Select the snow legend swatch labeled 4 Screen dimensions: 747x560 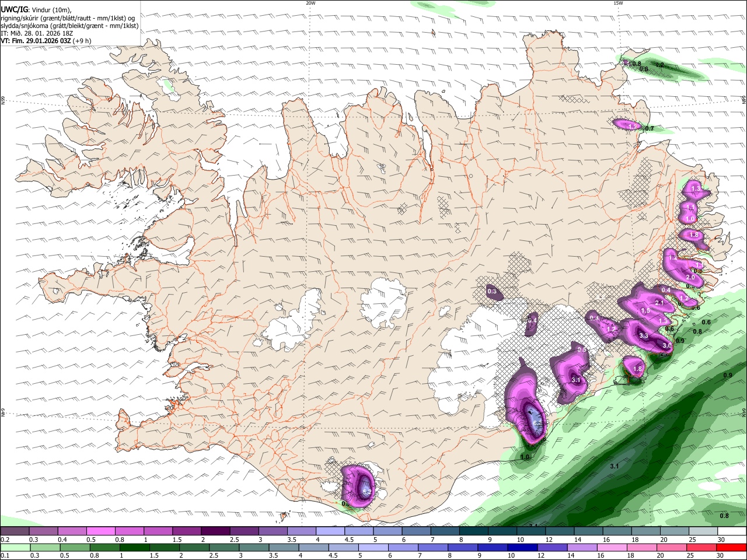330,531
